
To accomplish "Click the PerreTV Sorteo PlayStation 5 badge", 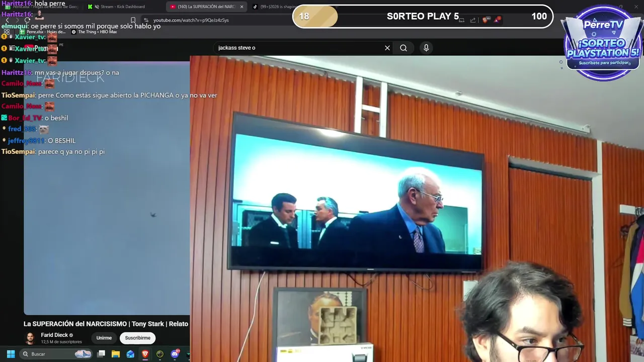I will coord(603,44).
